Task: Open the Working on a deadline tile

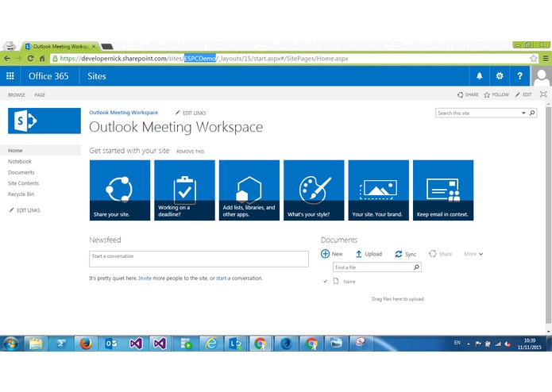Action: (184, 190)
